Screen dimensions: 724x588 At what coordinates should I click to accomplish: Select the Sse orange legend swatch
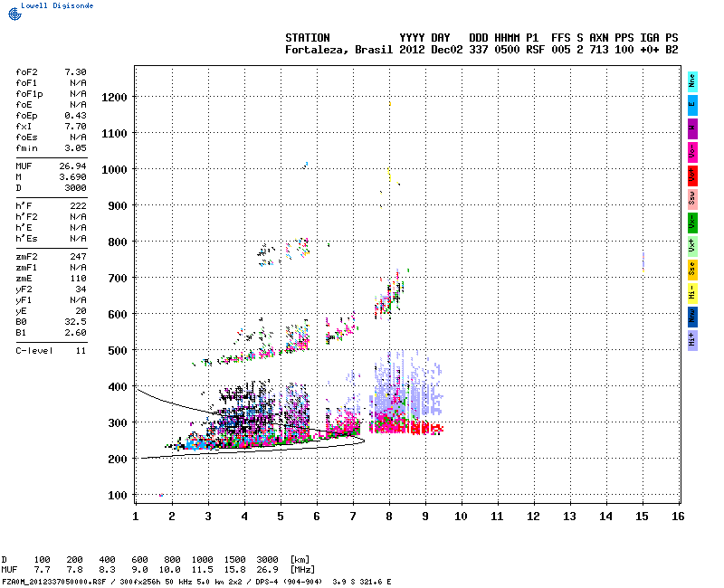pos(692,270)
